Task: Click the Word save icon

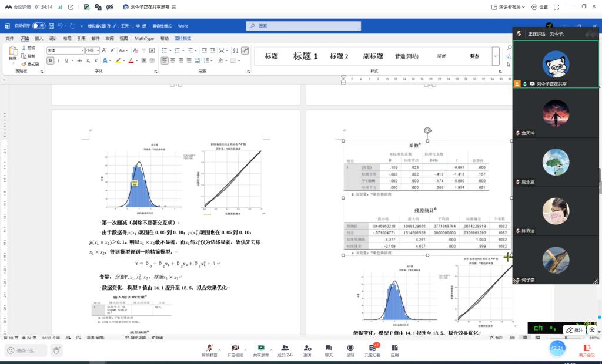Action: 52,26
